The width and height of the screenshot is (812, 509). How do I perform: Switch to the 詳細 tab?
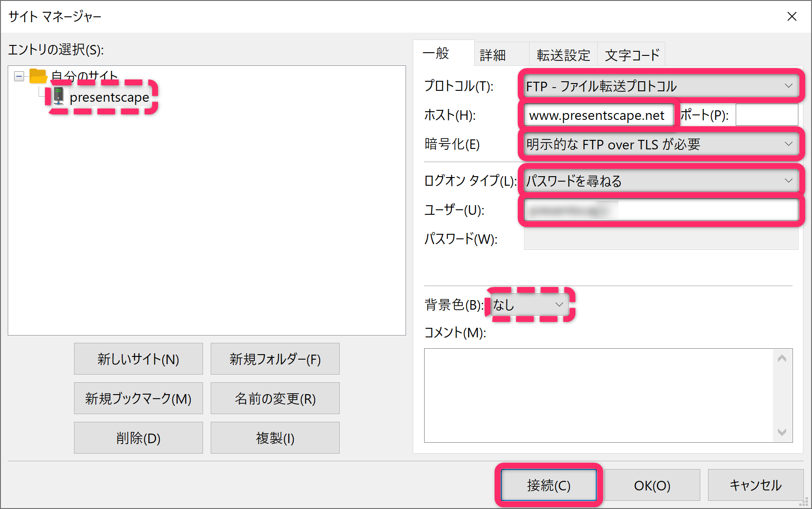click(x=493, y=55)
